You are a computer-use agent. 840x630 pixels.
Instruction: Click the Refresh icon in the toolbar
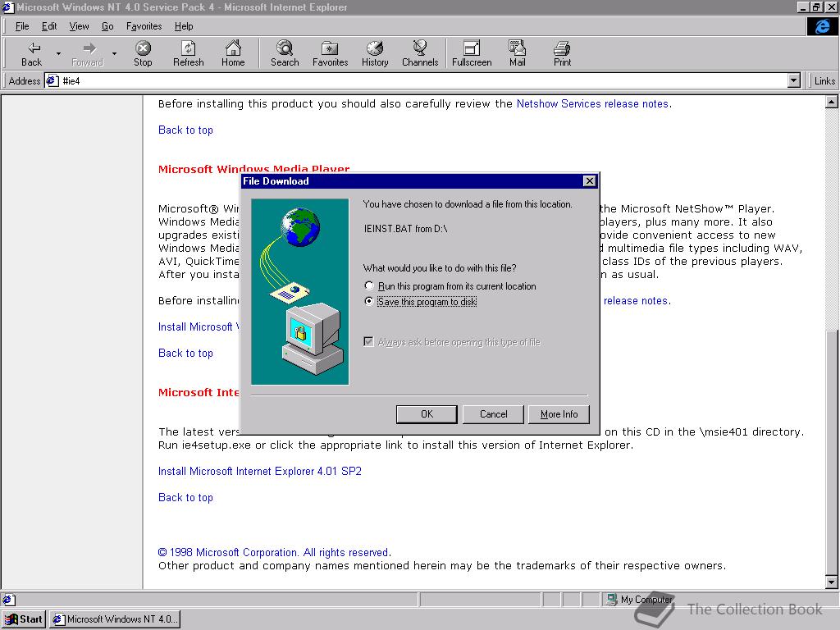188,52
